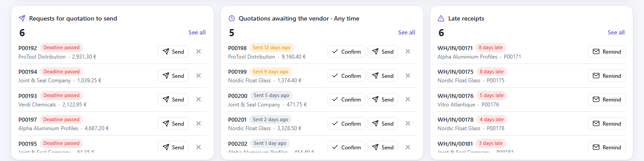644x161 pixels.
Task: Dismiss the P00198 quotation row
Action: point(408,51)
